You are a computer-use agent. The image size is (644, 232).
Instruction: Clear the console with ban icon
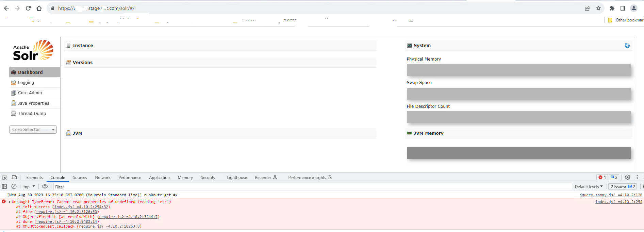coord(14,186)
